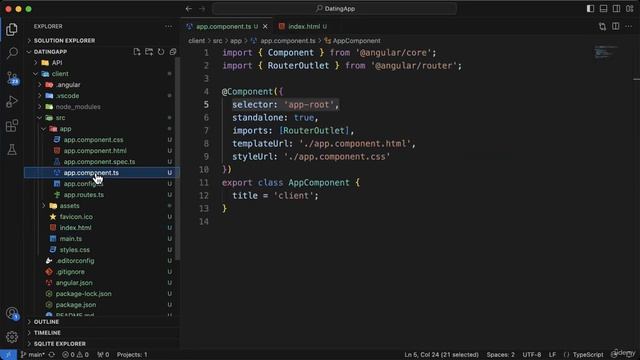Open the Testing flask view

12,149
